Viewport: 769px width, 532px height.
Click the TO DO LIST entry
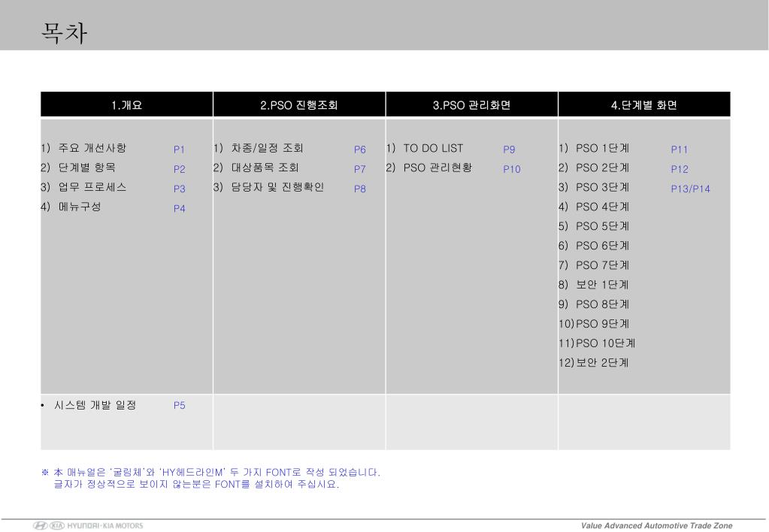(x=433, y=148)
